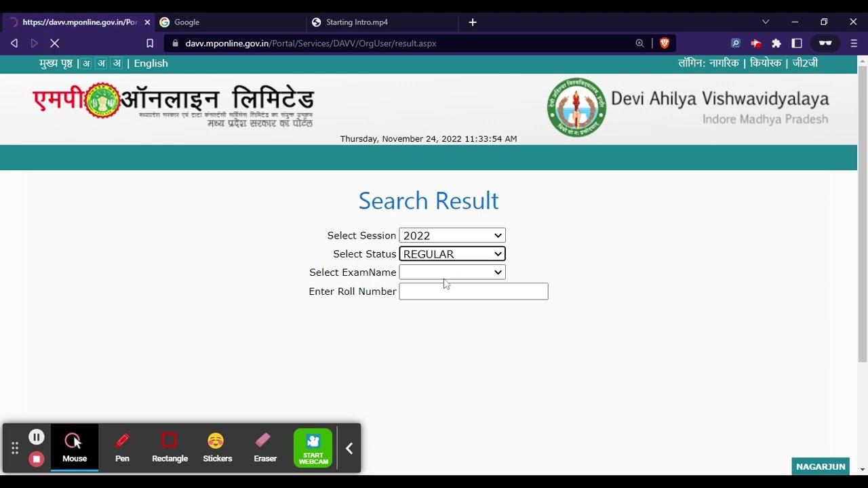868x488 pixels.
Task: Switch language to English
Action: [151, 63]
